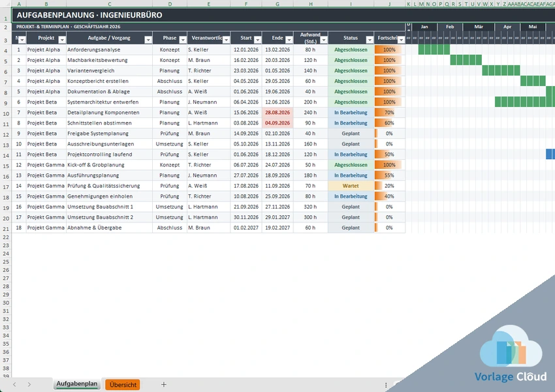This screenshot has width=555, height=392.
Task: Select the row 10 header
Action: (6, 114)
